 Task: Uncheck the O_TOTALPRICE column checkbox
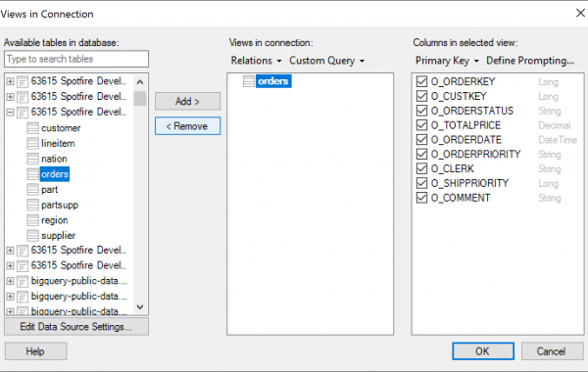421,125
